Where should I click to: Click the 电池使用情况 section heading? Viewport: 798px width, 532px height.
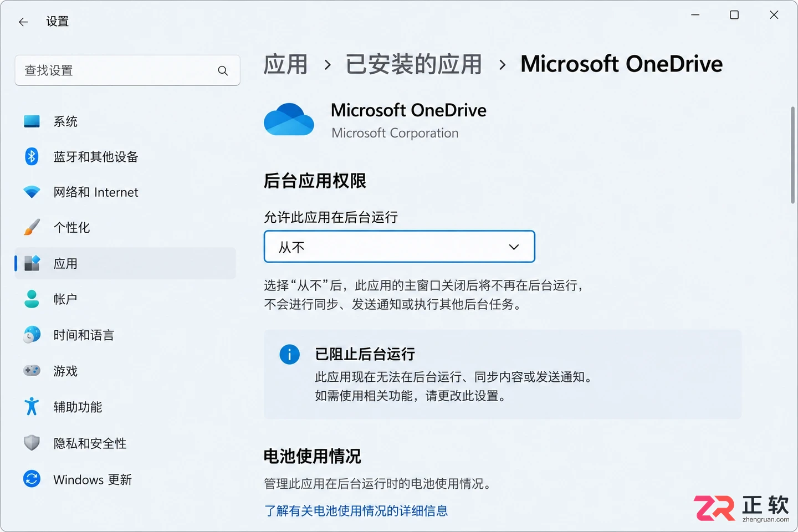coord(313,456)
